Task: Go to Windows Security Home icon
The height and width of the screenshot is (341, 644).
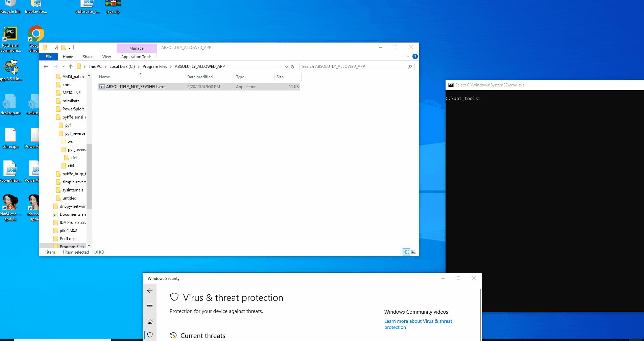Action: [x=150, y=322]
